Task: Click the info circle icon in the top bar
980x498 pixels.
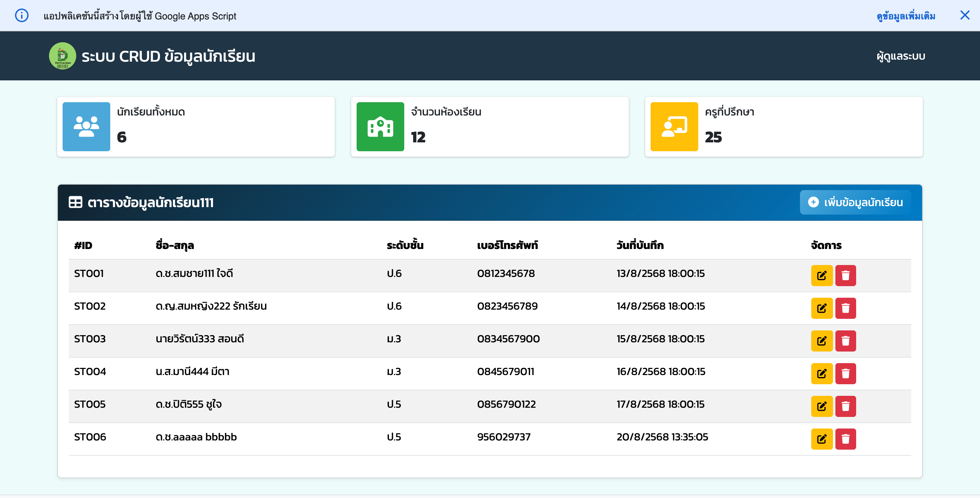Action: pyautogui.click(x=21, y=16)
